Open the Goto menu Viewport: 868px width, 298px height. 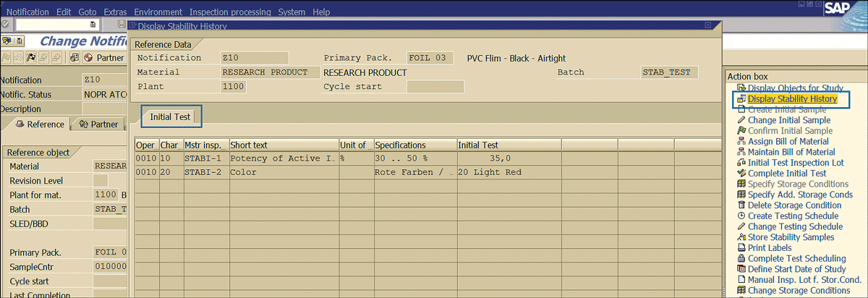[87, 12]
